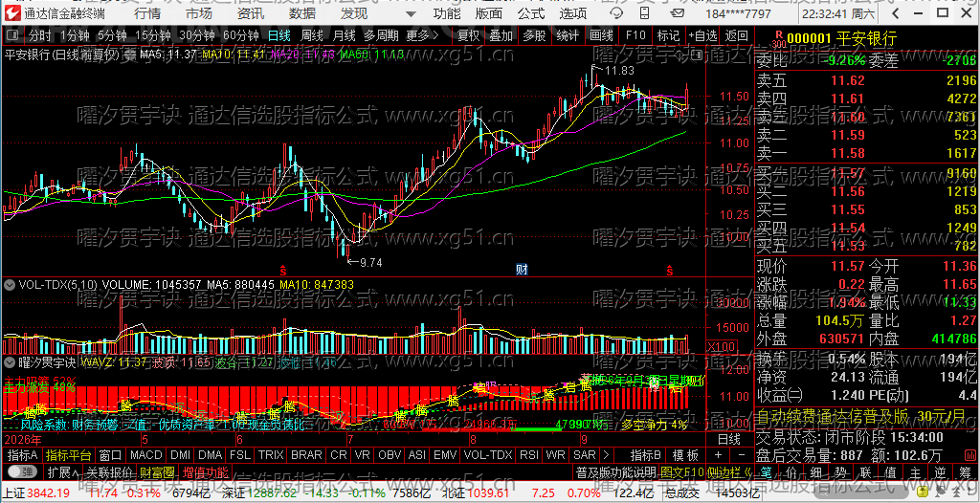
Task: Open the 指标A indicator group
Action: click(23, 455)
